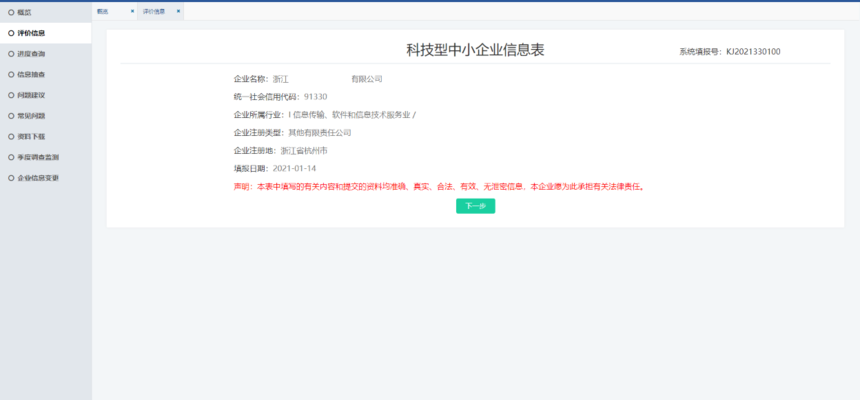Click the industry value 信息传输、软件和信息技术服务业
Screen dimensions: 860x400
352,115
